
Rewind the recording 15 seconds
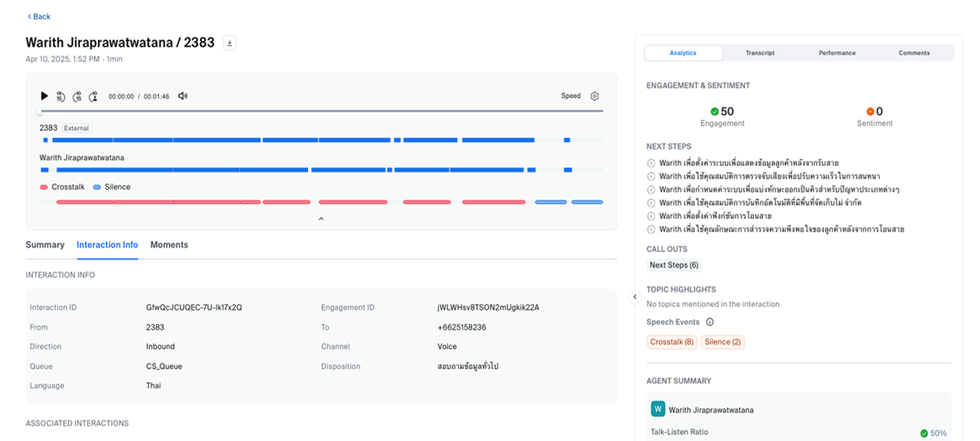click(x=60, y=96)
